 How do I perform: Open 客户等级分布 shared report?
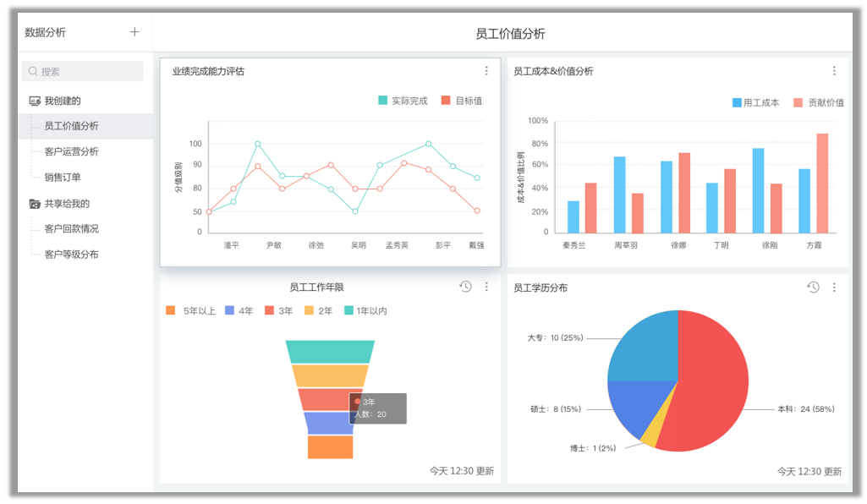click(x=71, y=255)
